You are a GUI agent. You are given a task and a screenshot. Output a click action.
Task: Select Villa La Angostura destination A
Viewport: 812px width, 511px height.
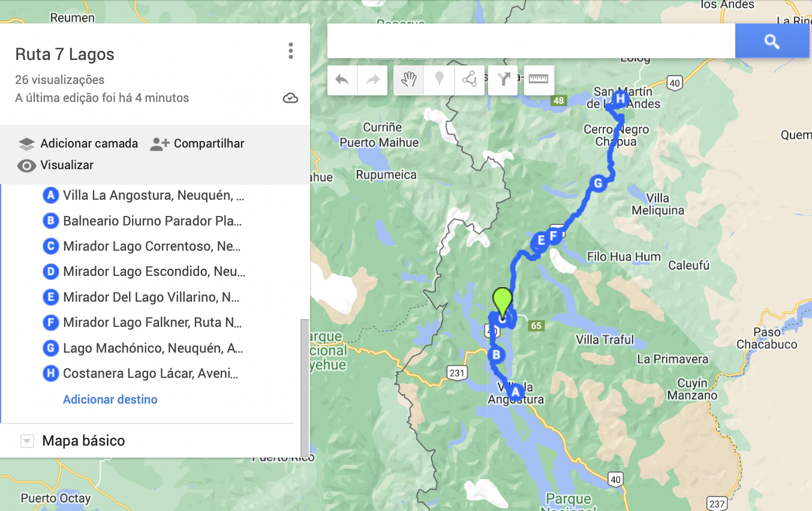[153, 196]
